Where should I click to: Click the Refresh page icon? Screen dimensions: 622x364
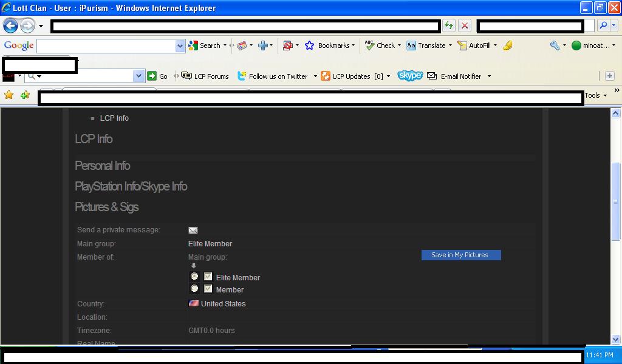click(x=449, y=25)
